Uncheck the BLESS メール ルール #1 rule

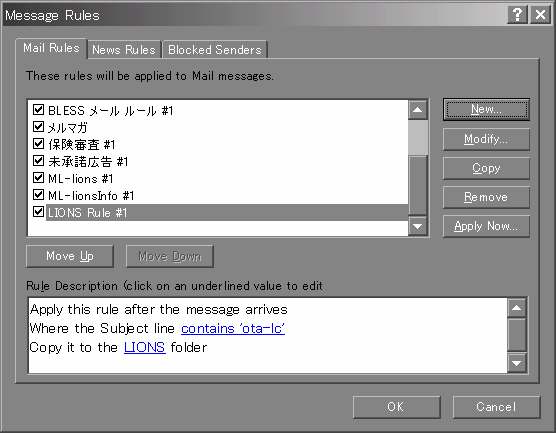[x=38, y=110]
